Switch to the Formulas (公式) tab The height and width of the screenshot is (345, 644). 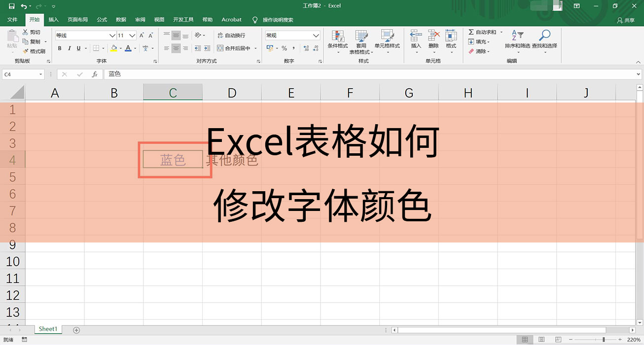102,20
